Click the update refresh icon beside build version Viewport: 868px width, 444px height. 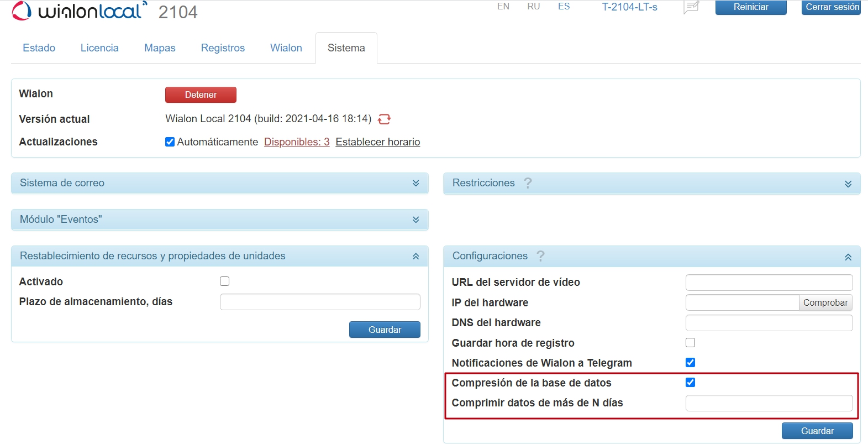point(384,119)
